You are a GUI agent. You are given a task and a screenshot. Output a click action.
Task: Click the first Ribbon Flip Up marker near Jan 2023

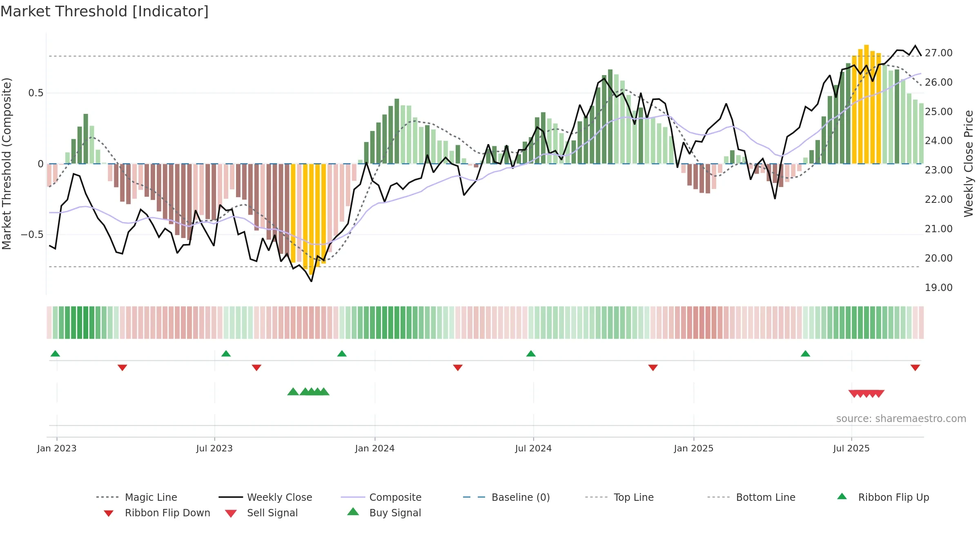click(x=55, y=353)
